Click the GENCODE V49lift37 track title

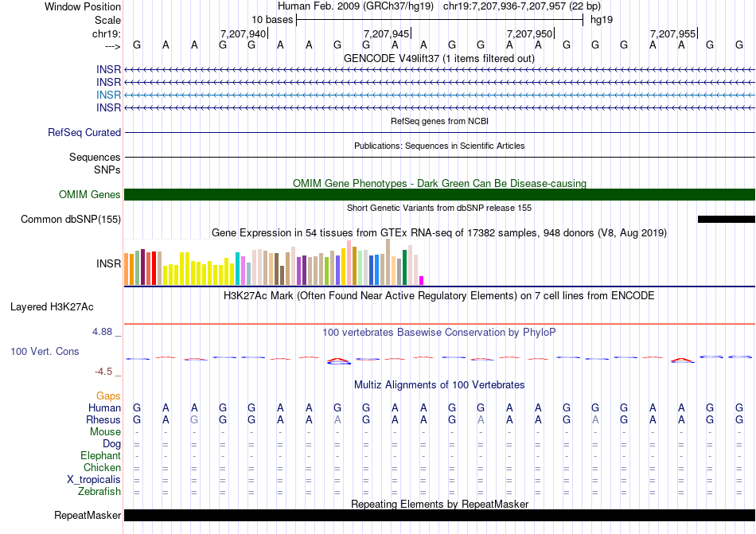439,58
